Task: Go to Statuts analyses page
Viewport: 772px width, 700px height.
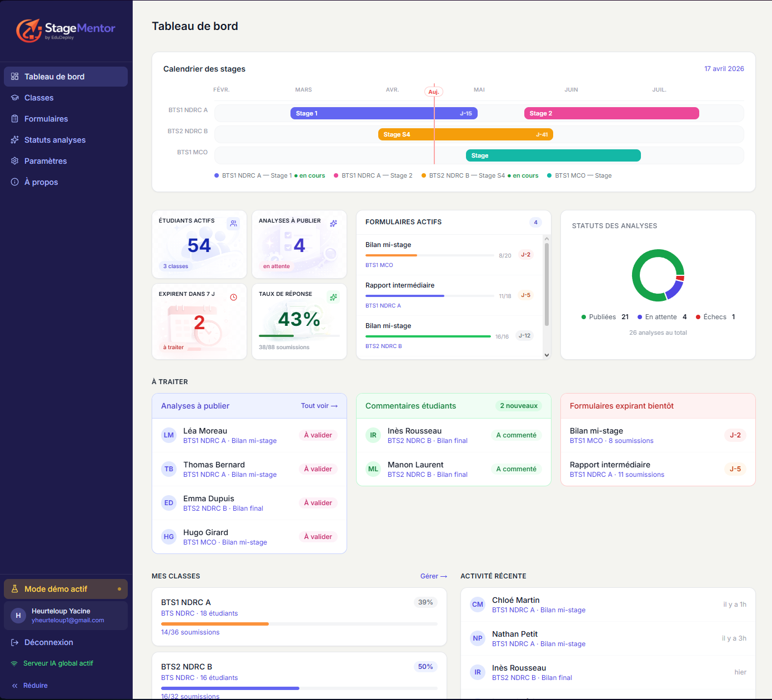Action: tap(54, 140)
